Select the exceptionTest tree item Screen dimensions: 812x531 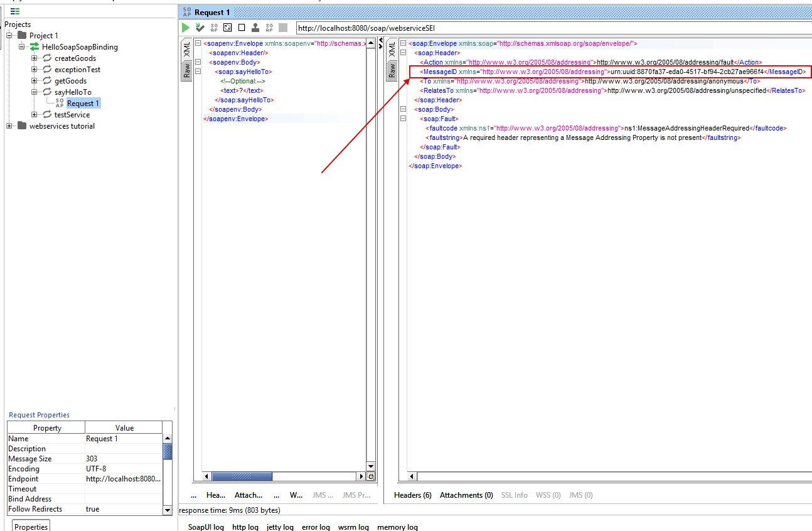click(77, 69)
